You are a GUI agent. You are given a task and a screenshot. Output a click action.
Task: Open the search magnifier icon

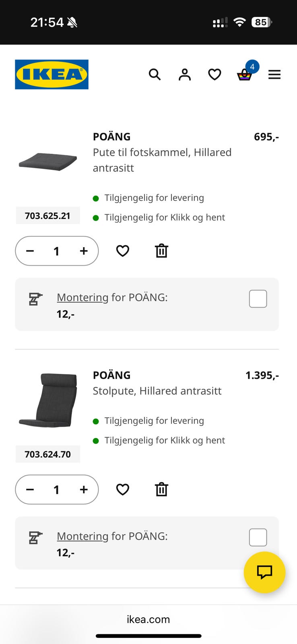[x=155, y=74]
